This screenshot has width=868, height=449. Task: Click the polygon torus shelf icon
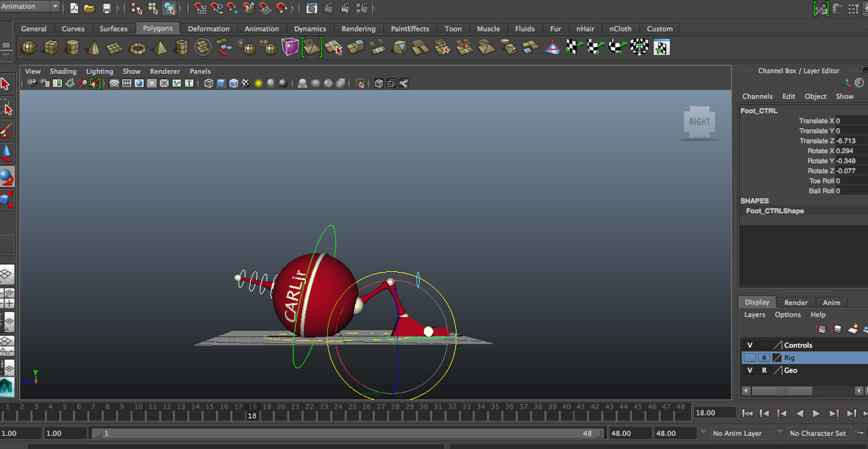tap(137, 48)
